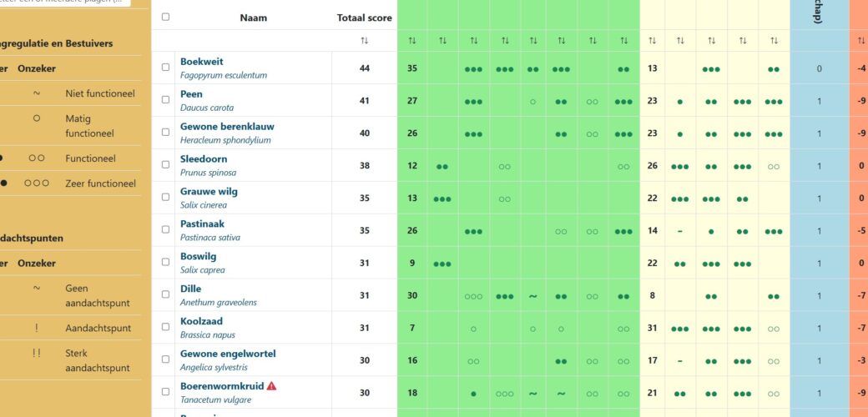868x417 pixels.
Task: Click sort arrows of the last green column
Action: (623, 40)
